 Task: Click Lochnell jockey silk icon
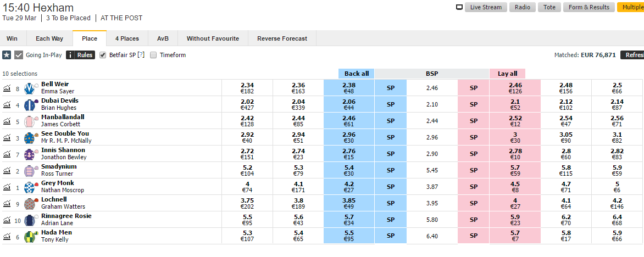pos(30,204)
